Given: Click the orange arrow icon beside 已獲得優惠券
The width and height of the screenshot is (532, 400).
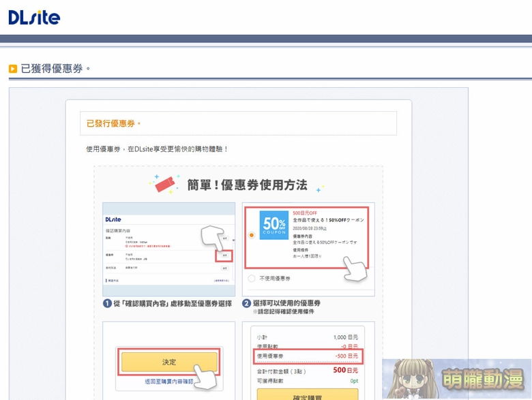Looking at the screenshot, I should pos(13,69).
